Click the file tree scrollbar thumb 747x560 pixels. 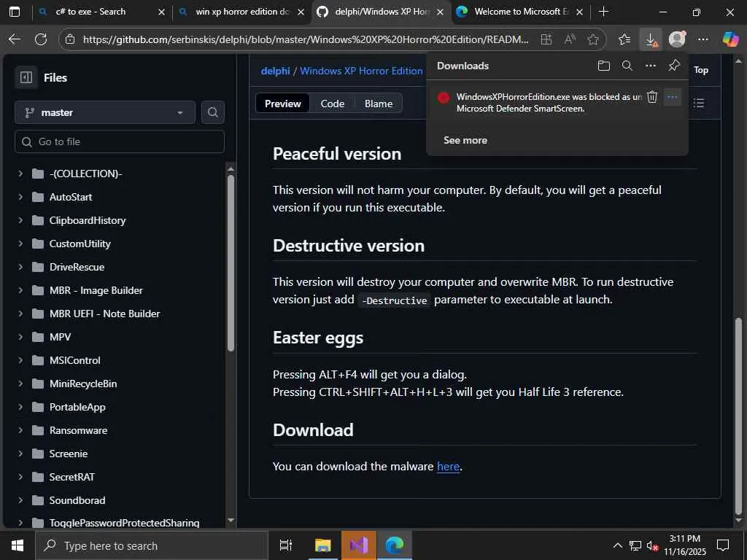pos(231,263)
